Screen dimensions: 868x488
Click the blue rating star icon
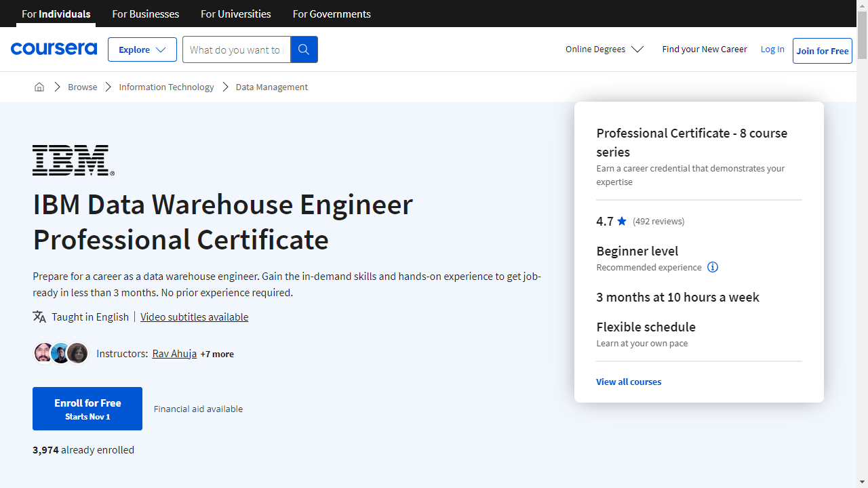(x=622, y=221)
